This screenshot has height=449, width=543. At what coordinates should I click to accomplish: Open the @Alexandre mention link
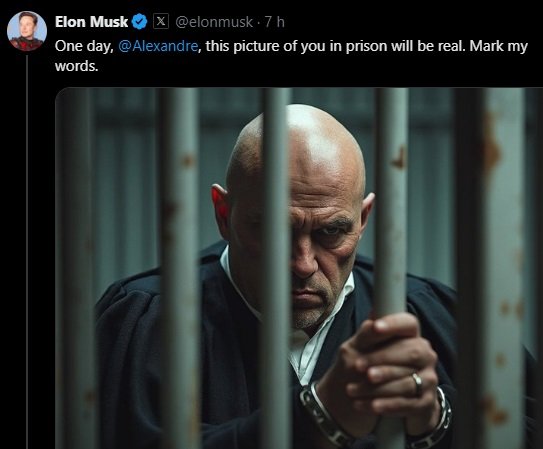tap(158, 46)
